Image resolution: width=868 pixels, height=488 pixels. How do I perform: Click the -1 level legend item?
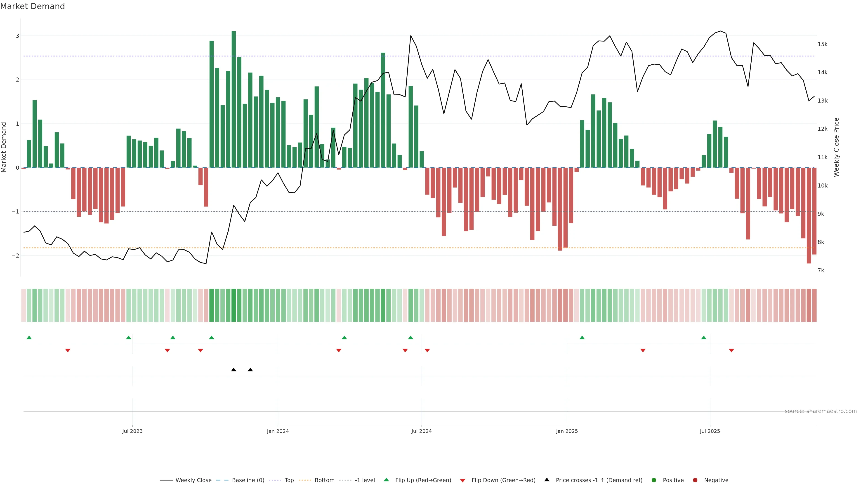pyautogui.click(x=365, y=480)
